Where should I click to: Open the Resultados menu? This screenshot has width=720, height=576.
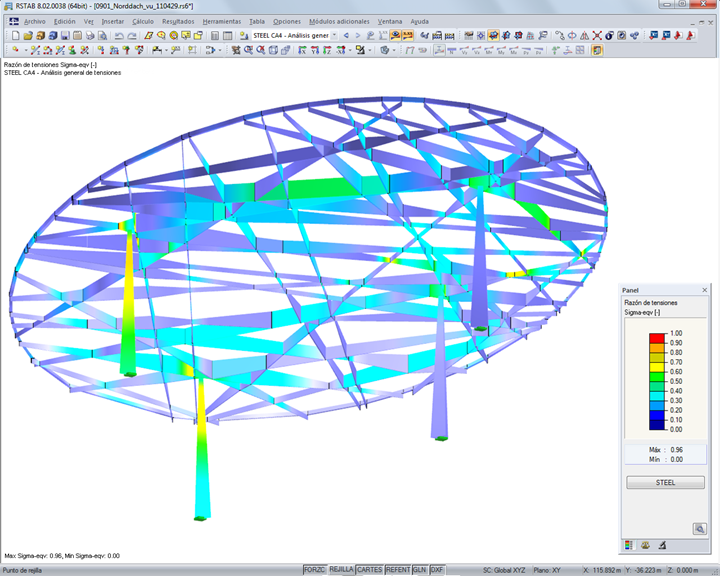pyautogui.click(x=178, y=21)
